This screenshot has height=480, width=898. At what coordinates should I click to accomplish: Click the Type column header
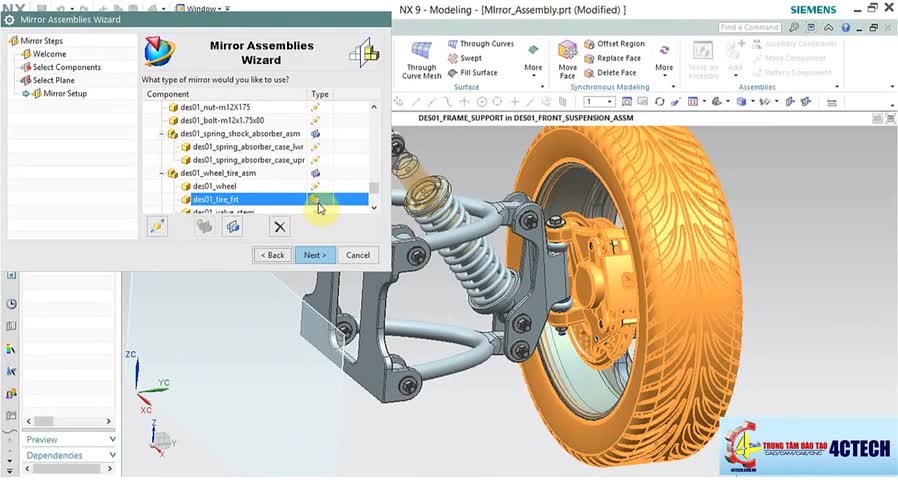coord(320,94)
